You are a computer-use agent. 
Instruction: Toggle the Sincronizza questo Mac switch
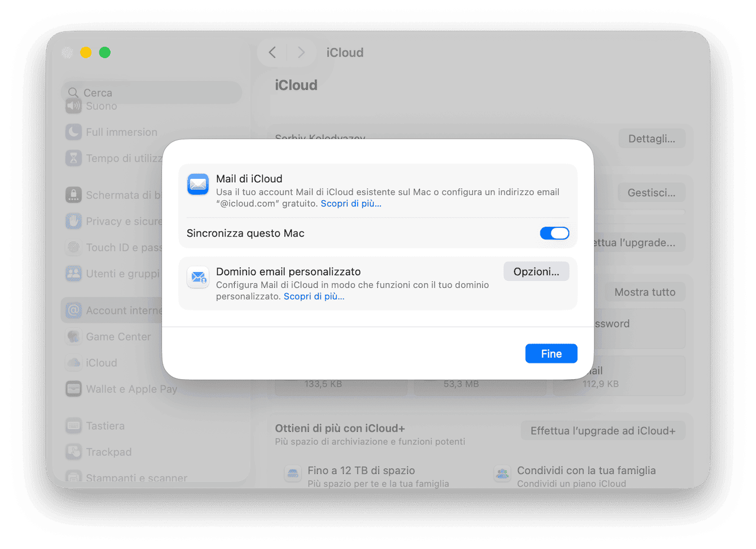555,233
